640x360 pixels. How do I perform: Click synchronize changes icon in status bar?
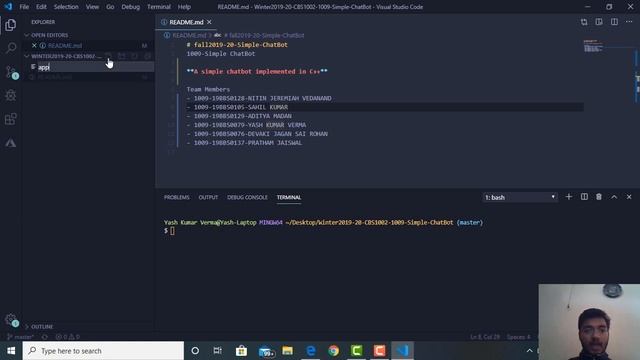pos(44,337)
